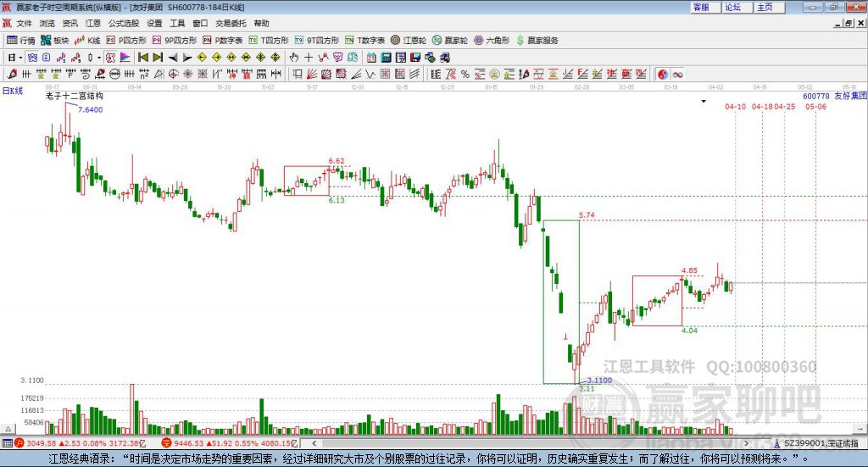Click the save disk icon
Screen dimensions: 868x467
415,58
